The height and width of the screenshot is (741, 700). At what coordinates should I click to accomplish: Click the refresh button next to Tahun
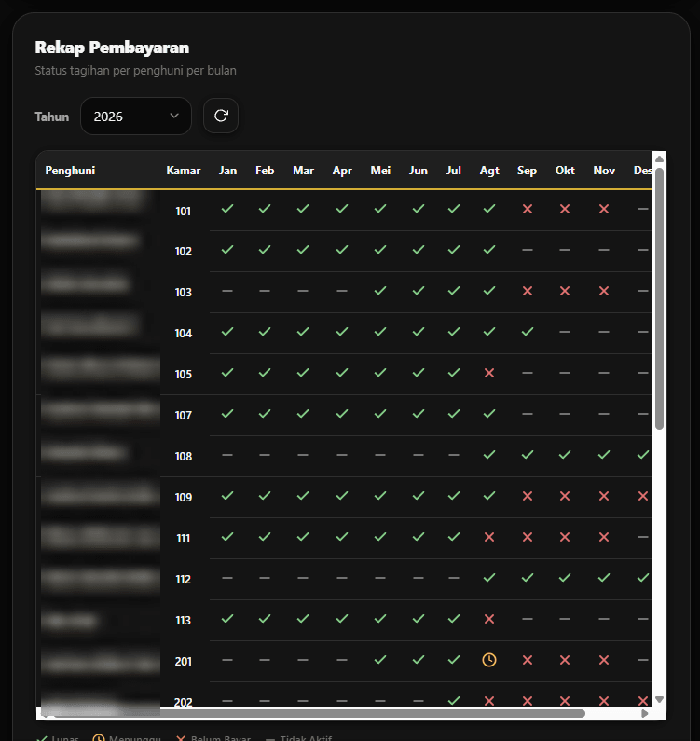[221, 116]
